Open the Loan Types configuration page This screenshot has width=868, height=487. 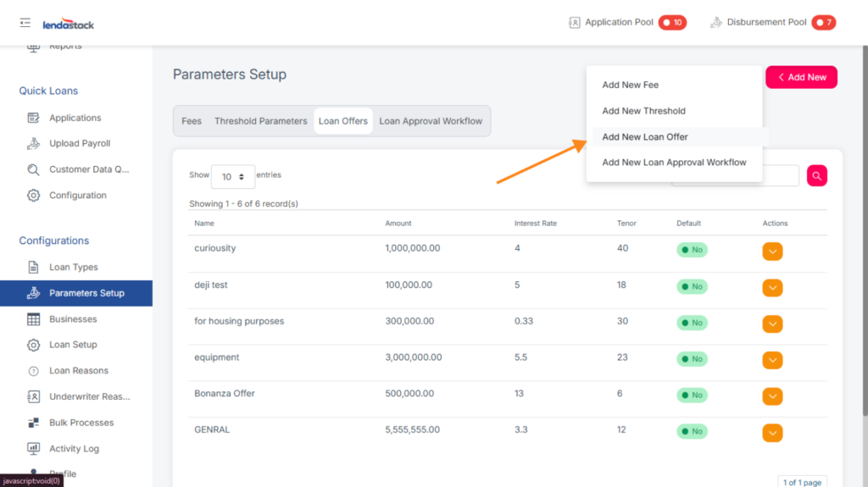pyautogui.click(x=73, y=267)
